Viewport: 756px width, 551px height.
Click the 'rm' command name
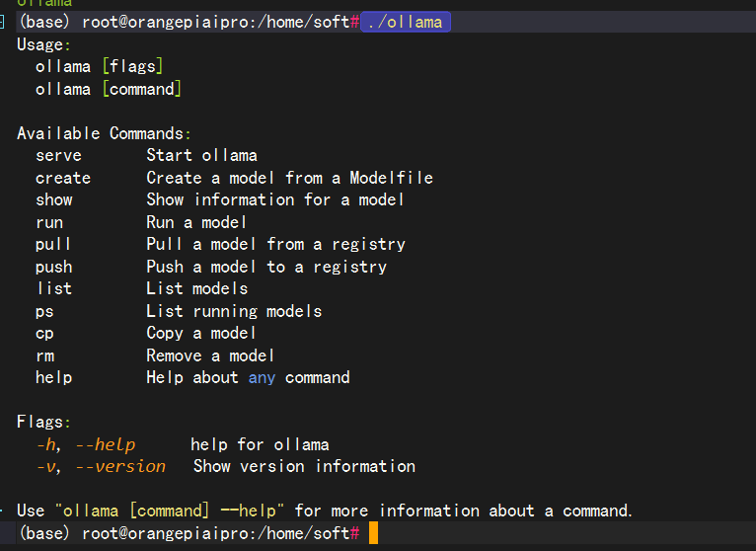pyautogui.click(x=44, y=356)
